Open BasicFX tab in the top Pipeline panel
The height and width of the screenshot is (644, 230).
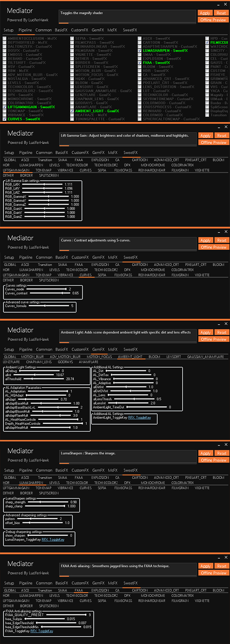[61, 30]
